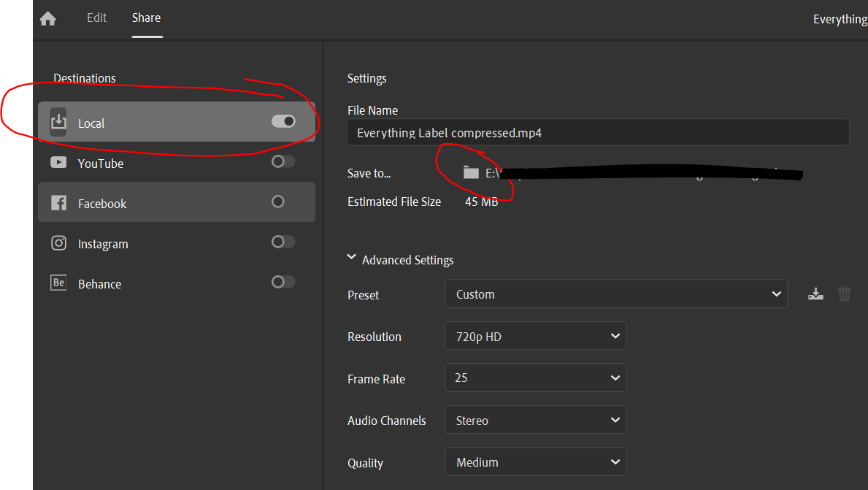
Task: Click the File Name input field
Action: tap(598, 133)
